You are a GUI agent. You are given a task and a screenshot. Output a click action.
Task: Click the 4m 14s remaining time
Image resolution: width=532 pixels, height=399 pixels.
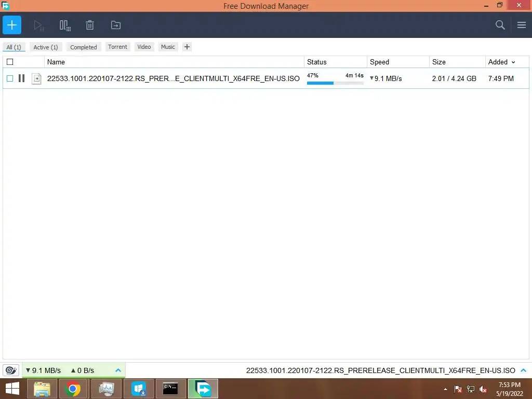tap(354, 75)
